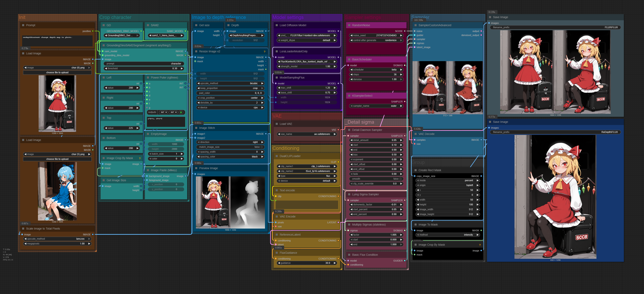The image size is (644, 294).
Task: Open the help icon on Resize Image v2
Action: [x=264, y=52]
